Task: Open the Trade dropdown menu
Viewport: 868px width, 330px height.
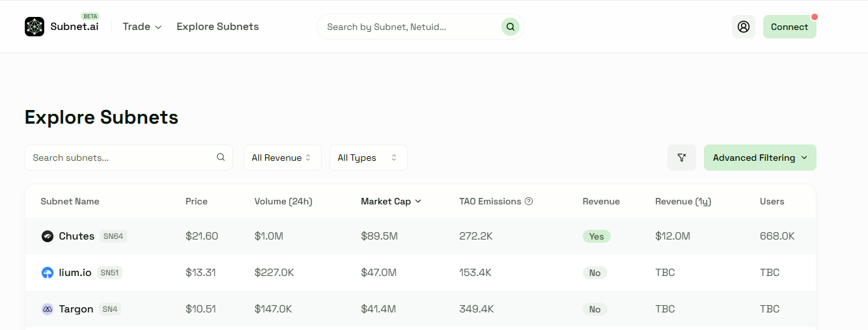Action: [x=142, y=27]
